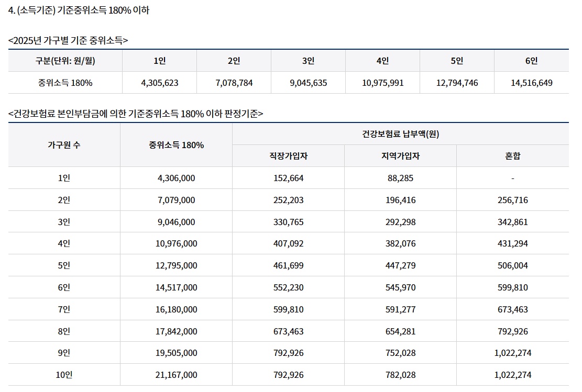Click the value 4,305,623 for 1인 household

159,82
